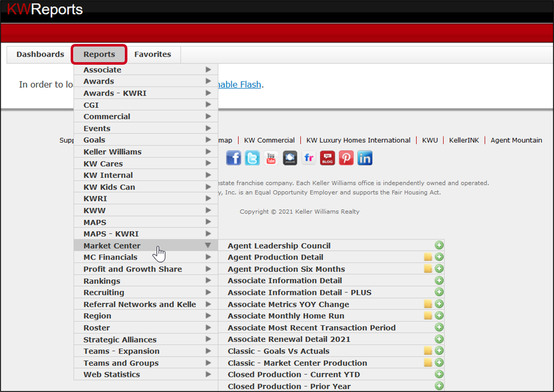The height and width of the screenshot is (392, 554).
Task: Click green plus for Agent Production Six Months
Action: (439, 269)
